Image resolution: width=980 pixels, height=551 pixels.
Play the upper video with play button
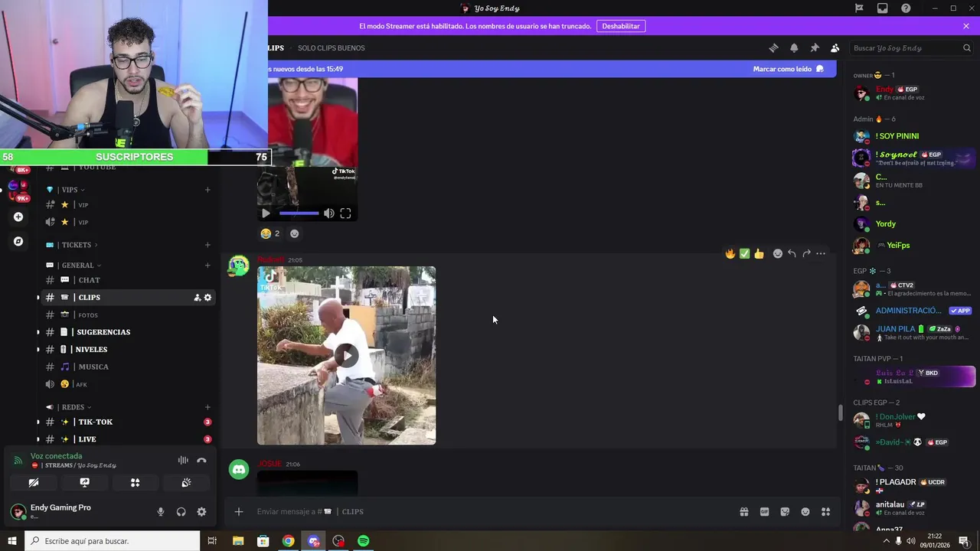266,214
